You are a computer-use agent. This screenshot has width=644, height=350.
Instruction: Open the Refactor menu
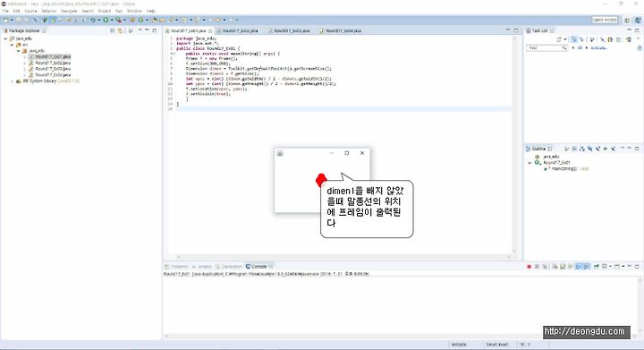[x=49, y=11]
